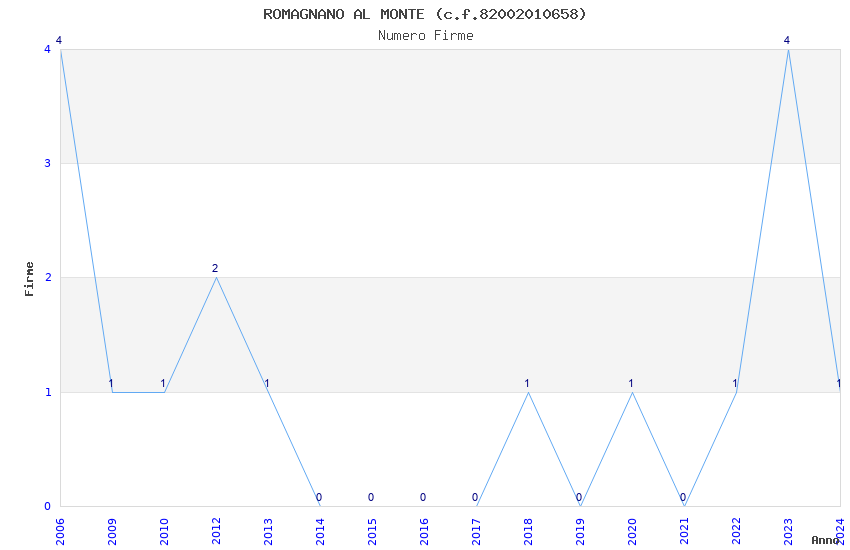The width and height of the screenshot is (850, 550).
Task: Select the data value "0" for year 2021
Action: (684, 497)
